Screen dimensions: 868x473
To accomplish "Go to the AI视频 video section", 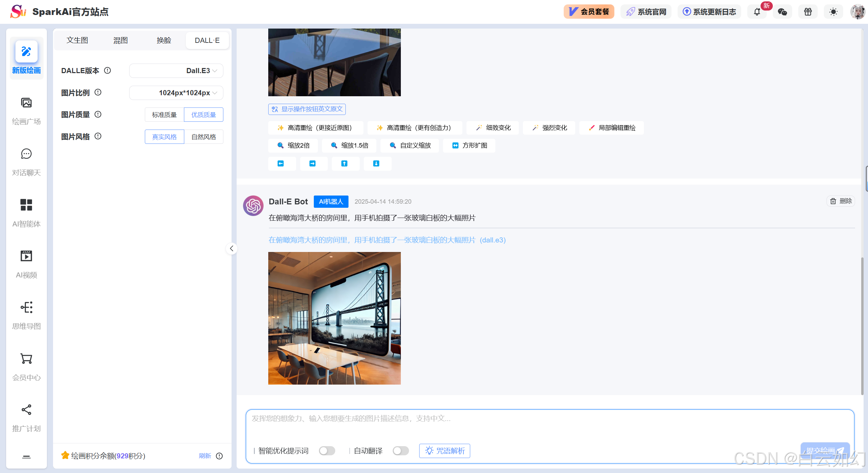I will [26, 256].
